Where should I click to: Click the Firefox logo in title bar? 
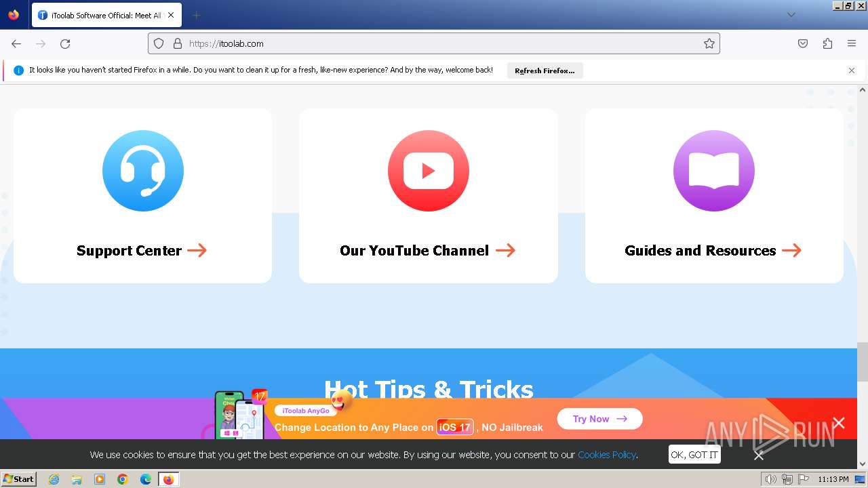[x=14, y=15]
